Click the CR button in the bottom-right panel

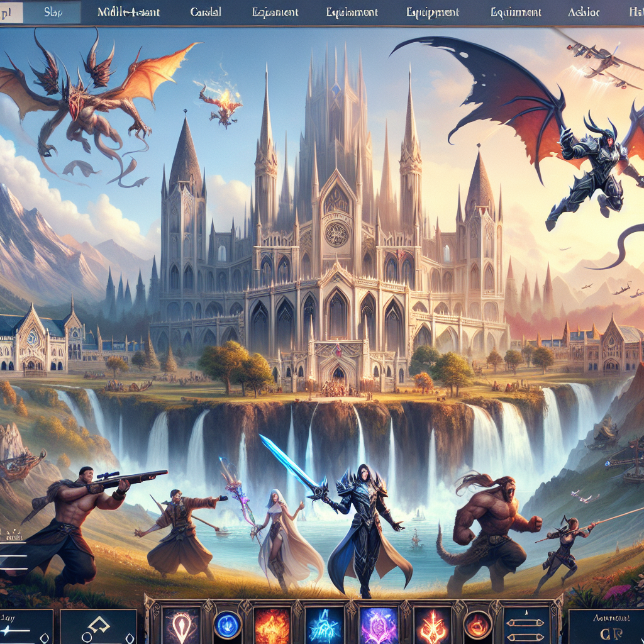pos(612,633)
